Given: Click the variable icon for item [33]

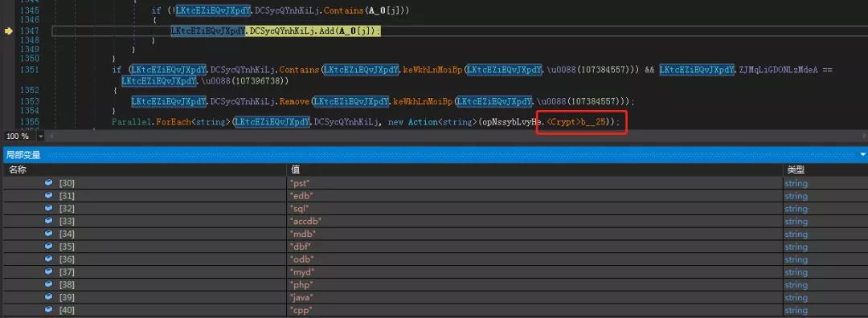Looking at the screenshot, I should pyautogui.click(x=49, y=221).
